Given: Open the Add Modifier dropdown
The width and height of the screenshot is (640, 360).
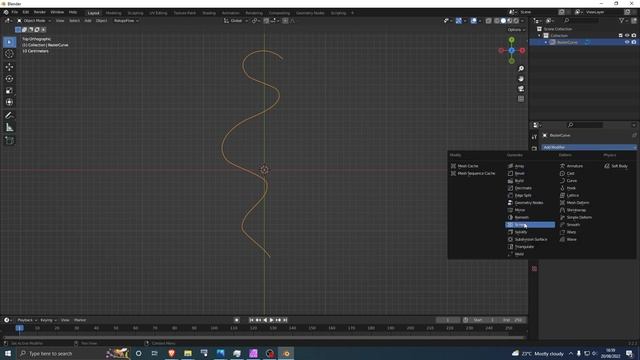Looking at the screenshot, I should click(x=589, y=147).
